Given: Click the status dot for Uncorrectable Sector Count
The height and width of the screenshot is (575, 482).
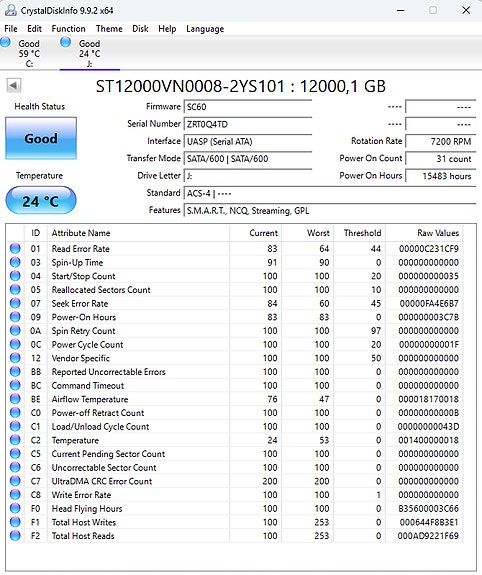Looking at the screenshot, I should tap(15, 467).
